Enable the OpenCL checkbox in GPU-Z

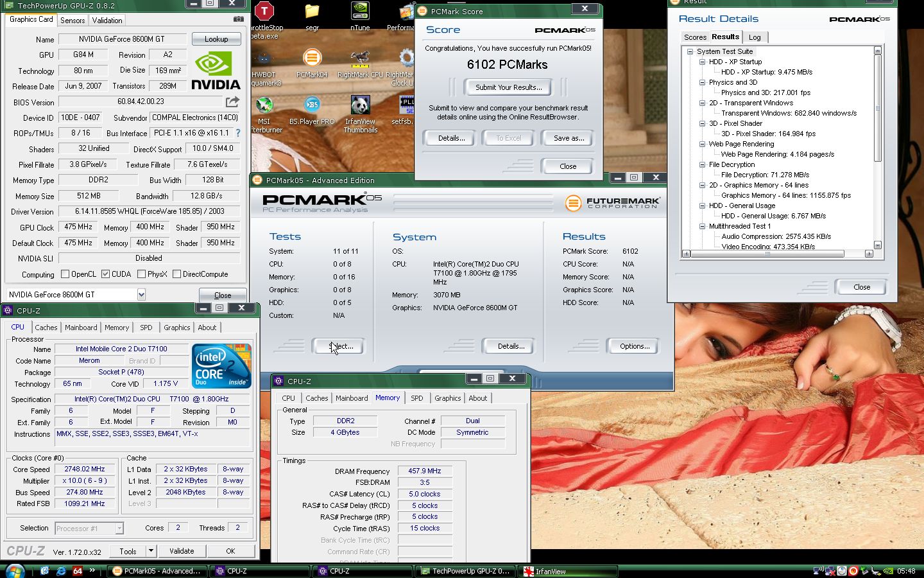click(x=65, y=274)
